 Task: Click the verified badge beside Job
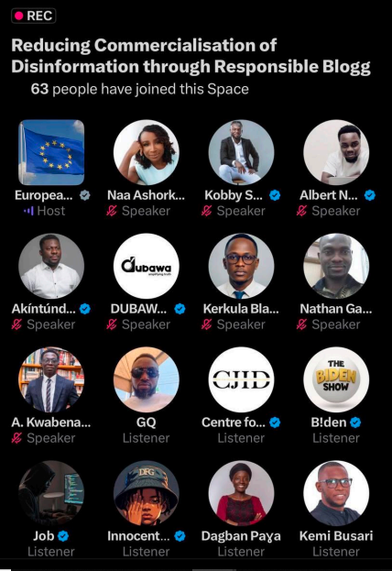pos(63,536)
